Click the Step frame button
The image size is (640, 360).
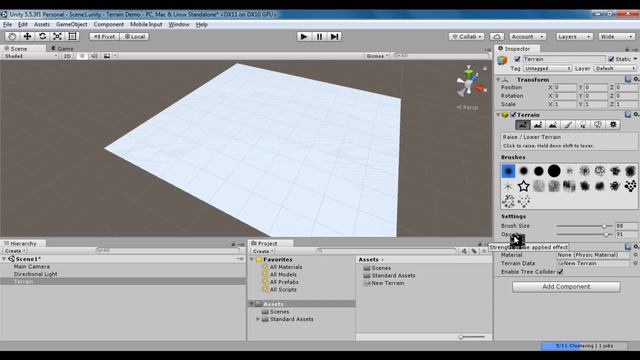tap(334, 36)
